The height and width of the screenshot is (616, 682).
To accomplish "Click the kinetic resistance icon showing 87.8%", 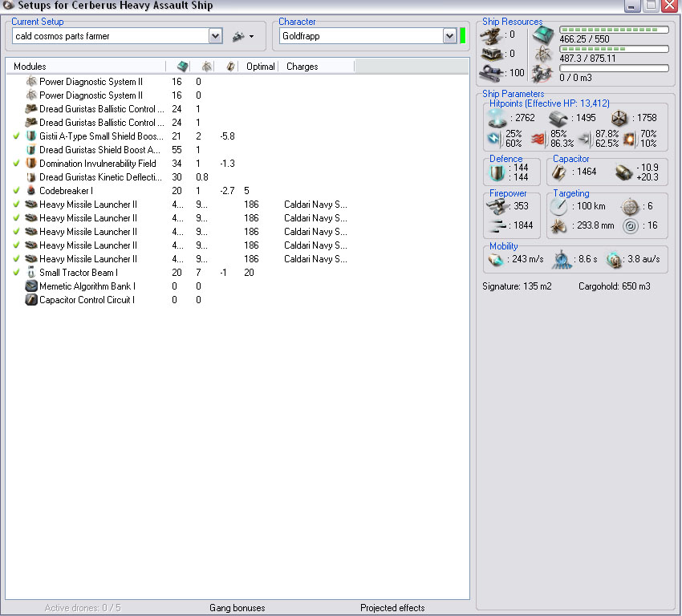I will point(586,139).
